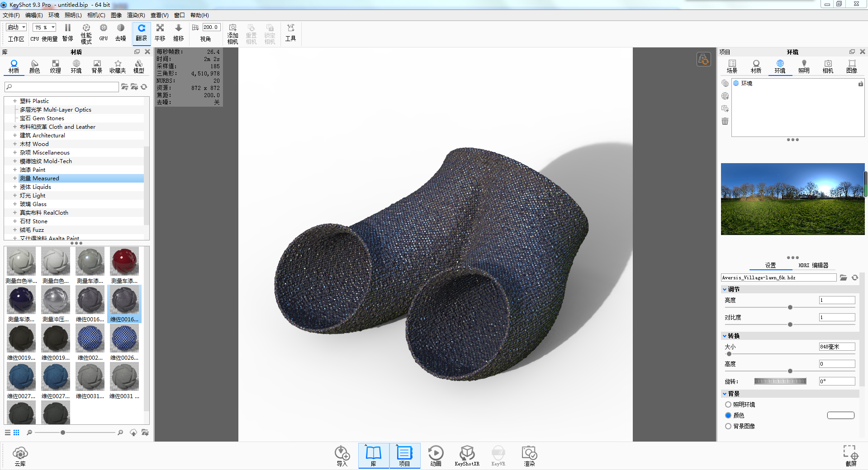Click the KeyShotXR icon in bottom bar
Image resolution: width=868 pixels, height=470 pixels.
coord(467,455)
